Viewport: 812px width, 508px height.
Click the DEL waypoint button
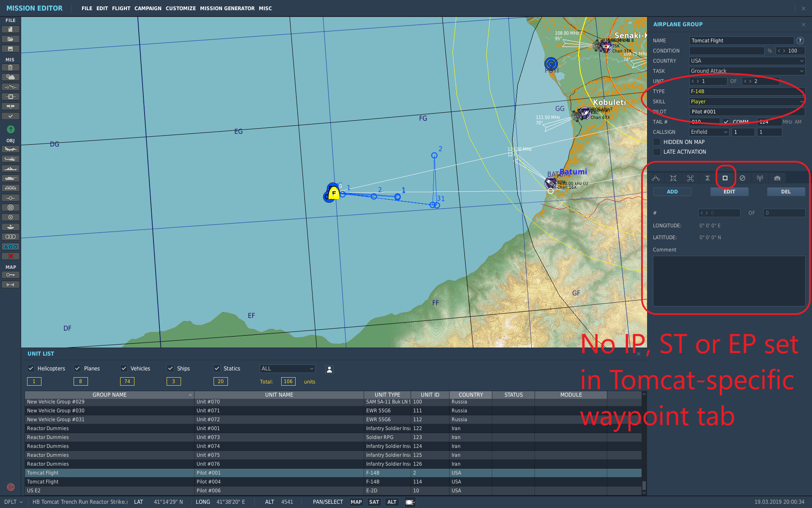tap(786, 192)
